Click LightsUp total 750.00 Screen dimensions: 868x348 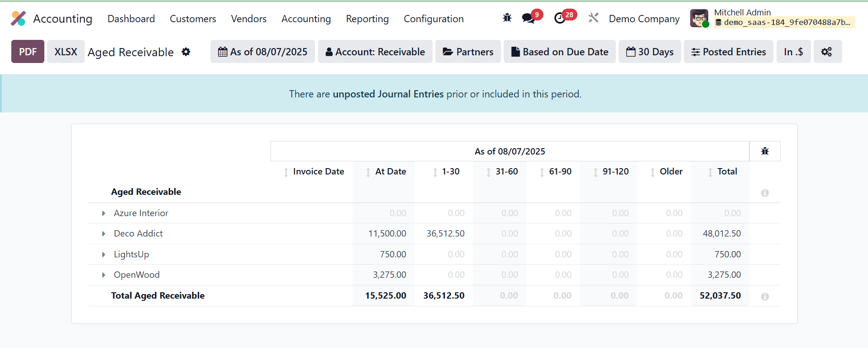click(x=728, y=255)
